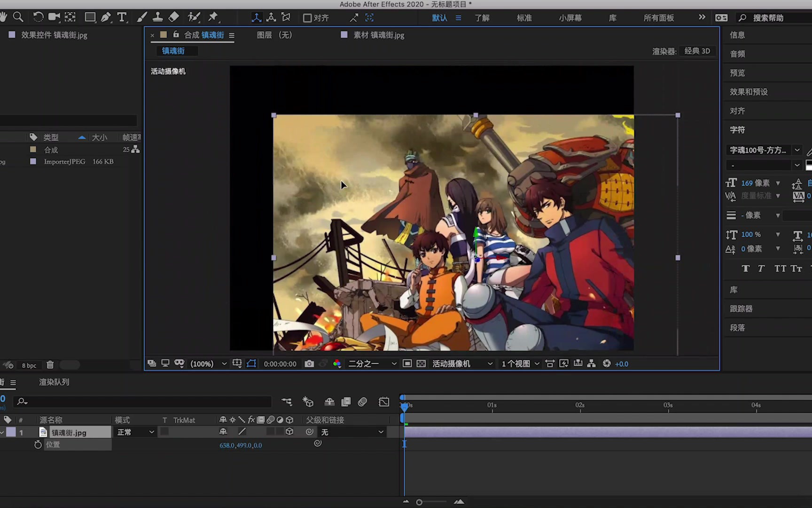Image resolution: width=812 pixels, height=508 pixels.
Task: Open the render queue graph editor icon
Action: tap(384, 401)
